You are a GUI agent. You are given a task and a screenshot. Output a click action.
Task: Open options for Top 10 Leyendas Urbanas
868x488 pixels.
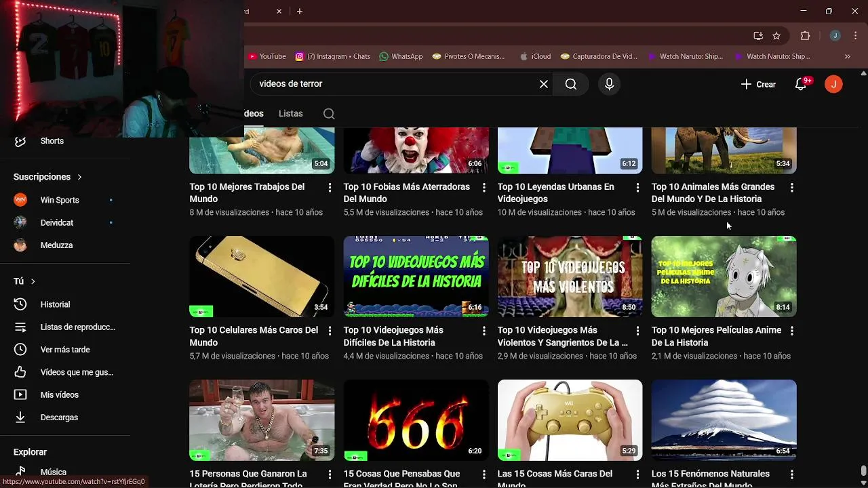(x=637, y=187)
